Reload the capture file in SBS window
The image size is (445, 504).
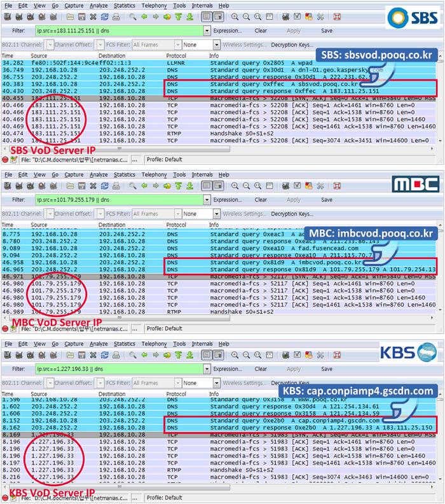point(105,17)
